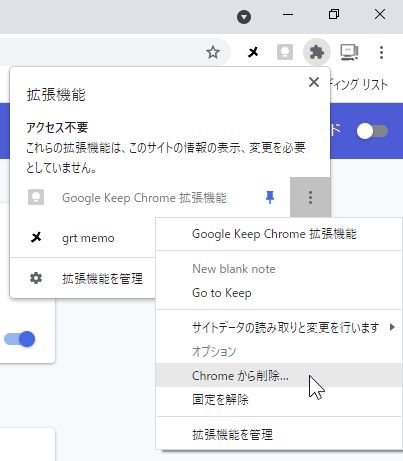The height and width of the screenshot is (461, 403).
Task: Bookmark this page with the star icon
Action: point(213,52)
